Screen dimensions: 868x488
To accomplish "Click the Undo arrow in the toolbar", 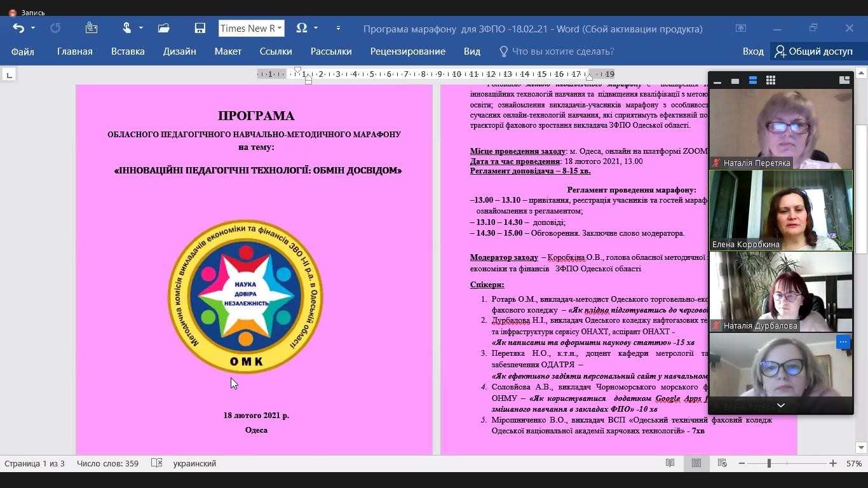I will click(18, 28).
